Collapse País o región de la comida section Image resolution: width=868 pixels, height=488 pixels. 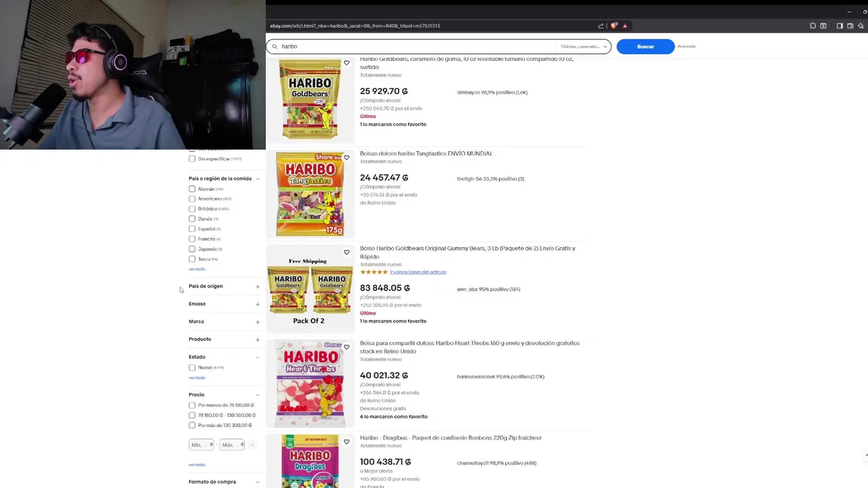258,178
